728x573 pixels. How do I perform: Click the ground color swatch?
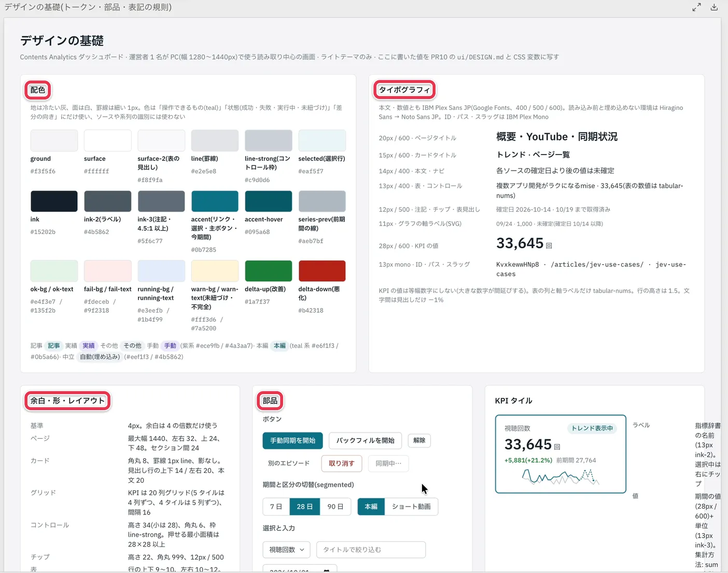54,141
